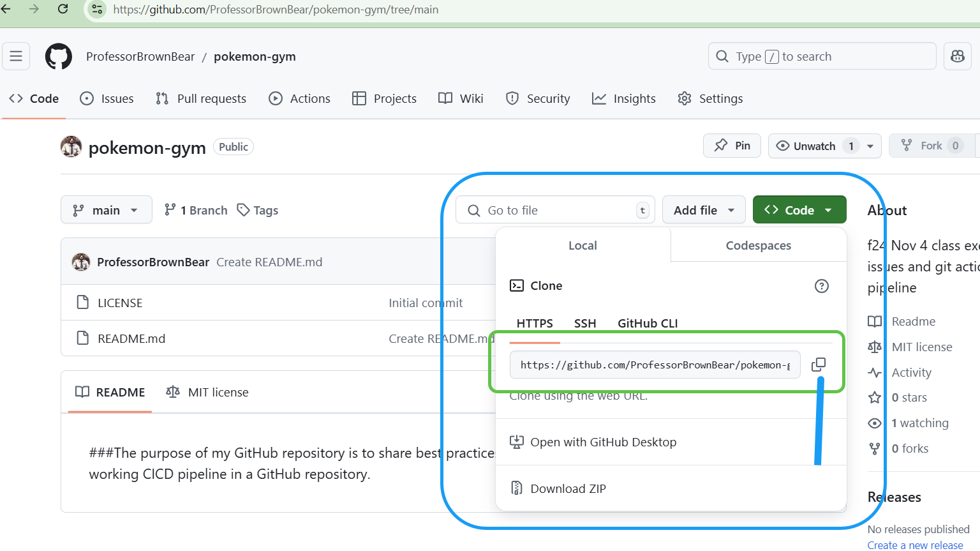
Task: Open the hamburger navigation menu
Action: tap(16, 56)
